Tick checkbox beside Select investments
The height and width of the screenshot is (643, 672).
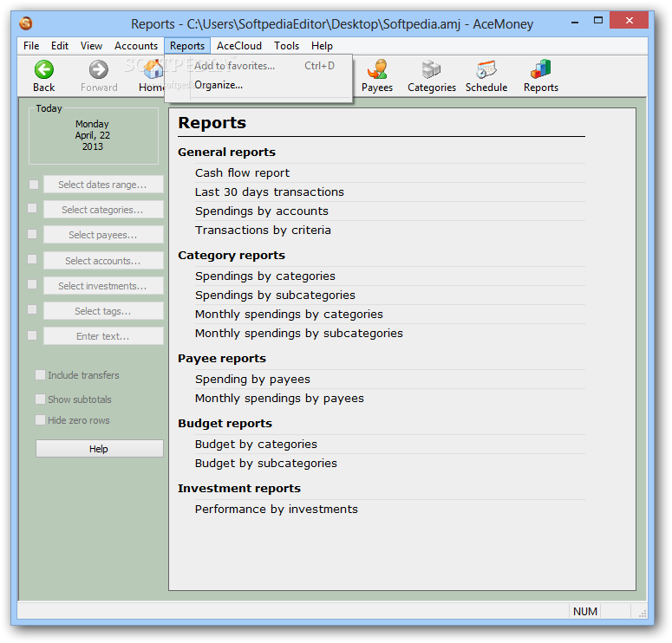[32, 284]
